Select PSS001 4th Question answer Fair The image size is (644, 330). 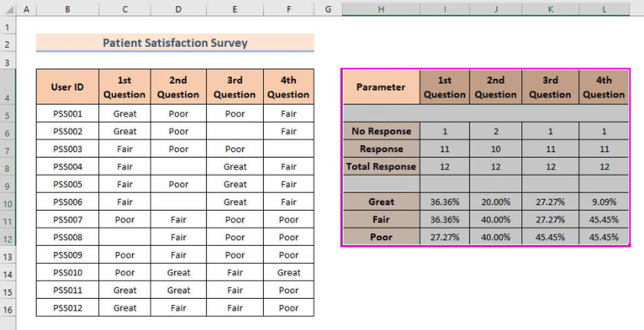coord(289,114)
